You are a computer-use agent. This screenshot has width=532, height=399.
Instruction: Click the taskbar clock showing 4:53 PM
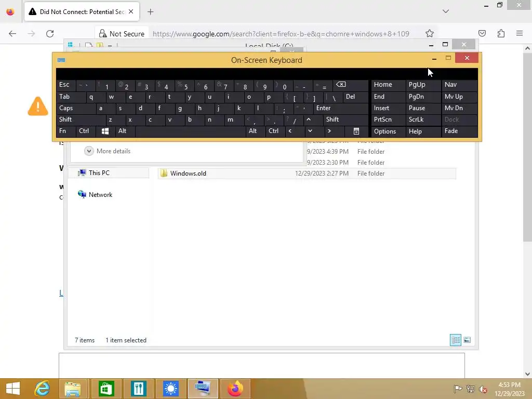point(509,389)
